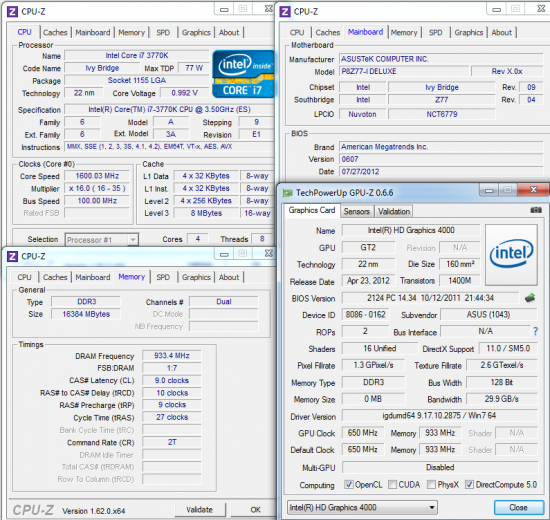
Task: Toggle the DirectCompute 5.0 checkbox
Action: pyautogui.click(x=469, y=485)
